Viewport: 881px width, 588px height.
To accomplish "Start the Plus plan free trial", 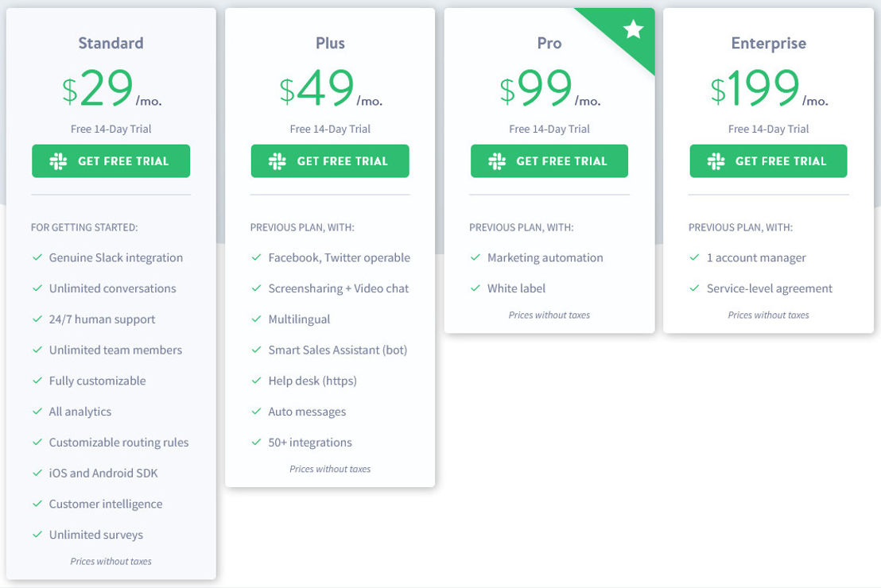I will tap(330, 161).
